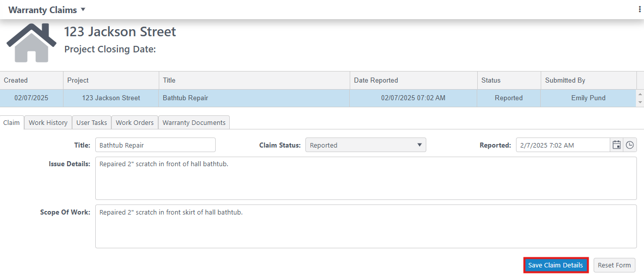Save the claim with Save Claim Details
The width and height of the screenshot is (644, 277).
point(556,265)
